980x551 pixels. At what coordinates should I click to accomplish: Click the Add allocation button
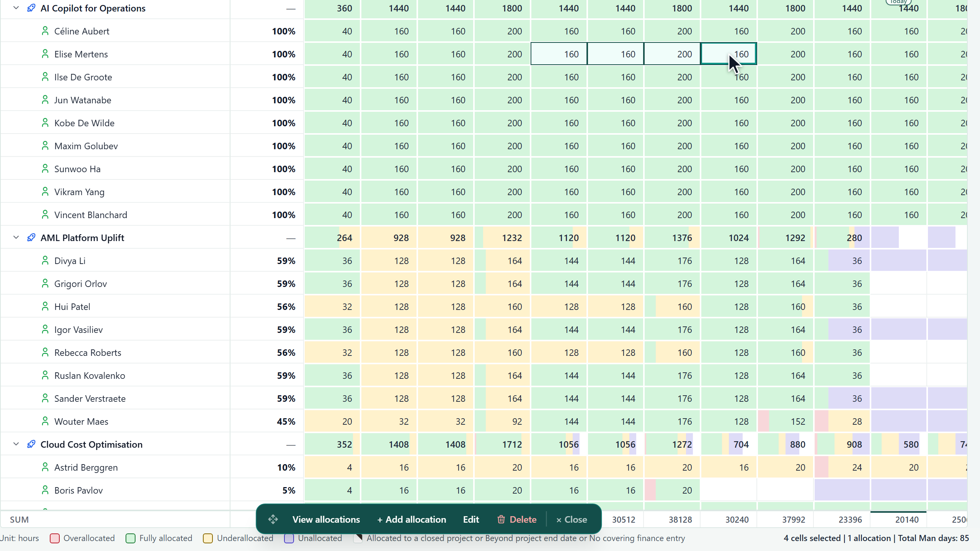pyautogui.click(x=412, y=519)
